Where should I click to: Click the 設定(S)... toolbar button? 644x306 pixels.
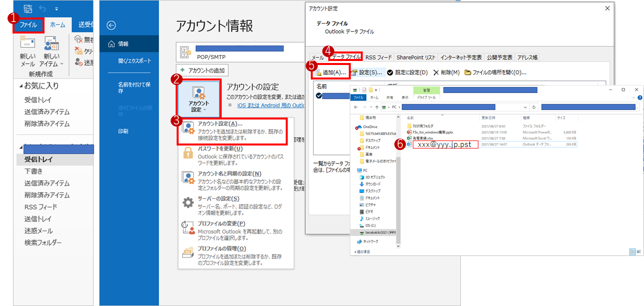click(367, 72)
